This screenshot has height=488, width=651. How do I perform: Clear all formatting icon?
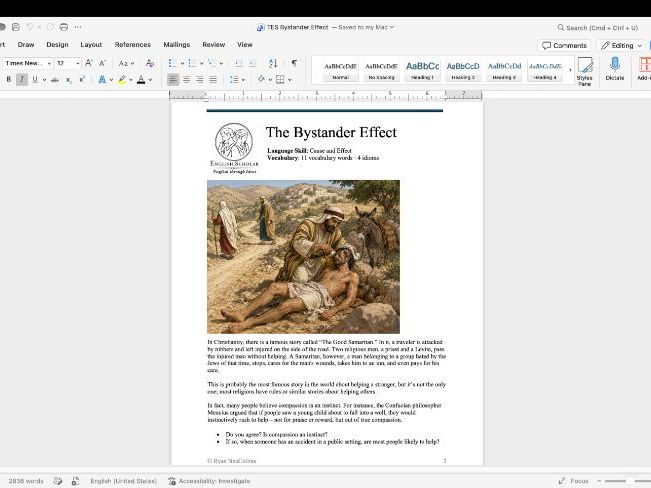pos(149,63)
